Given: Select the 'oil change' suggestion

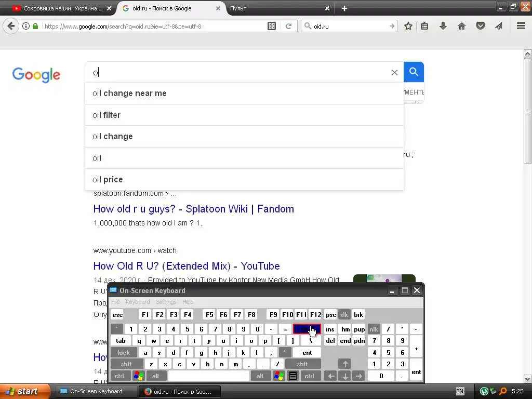Looking at the screenshot, I should [244, 137].
